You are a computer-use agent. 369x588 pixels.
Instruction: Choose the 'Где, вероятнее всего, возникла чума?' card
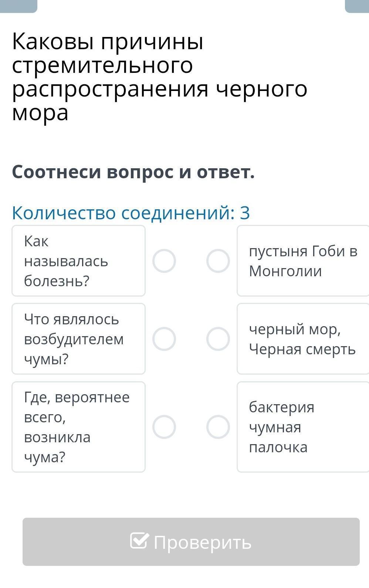78,427
